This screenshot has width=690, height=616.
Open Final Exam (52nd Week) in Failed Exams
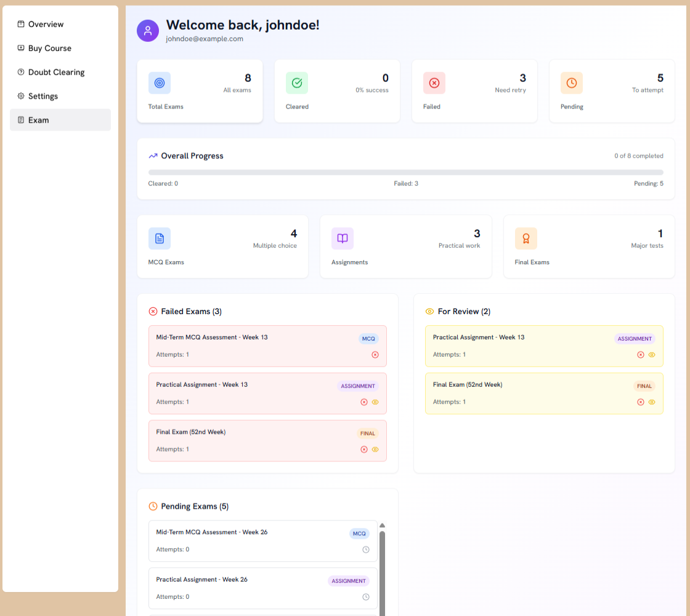point(267,441)
